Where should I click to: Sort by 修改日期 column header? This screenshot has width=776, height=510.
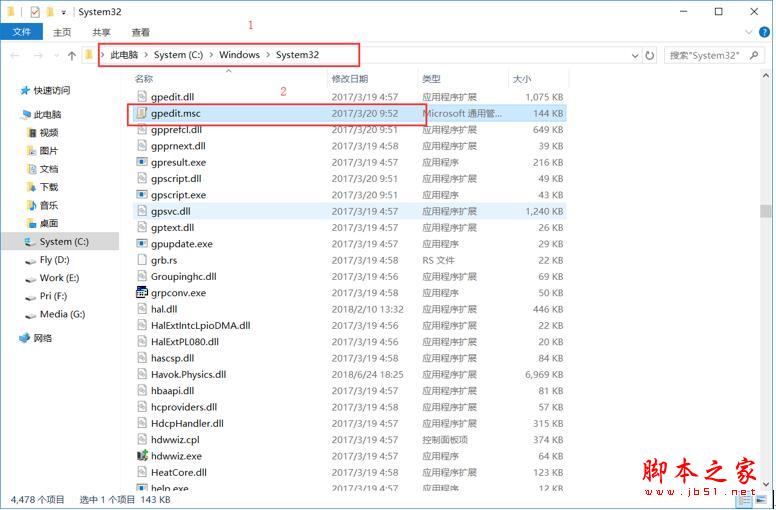(349, 79)
